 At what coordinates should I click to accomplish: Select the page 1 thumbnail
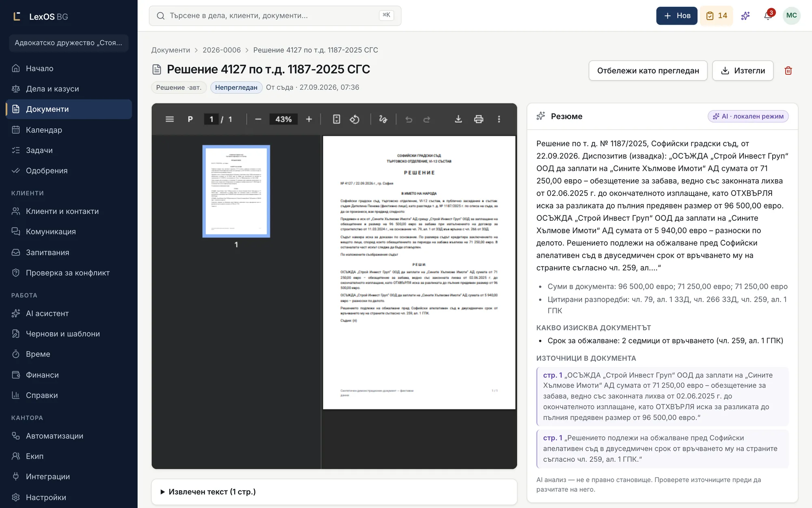[236, 191]
